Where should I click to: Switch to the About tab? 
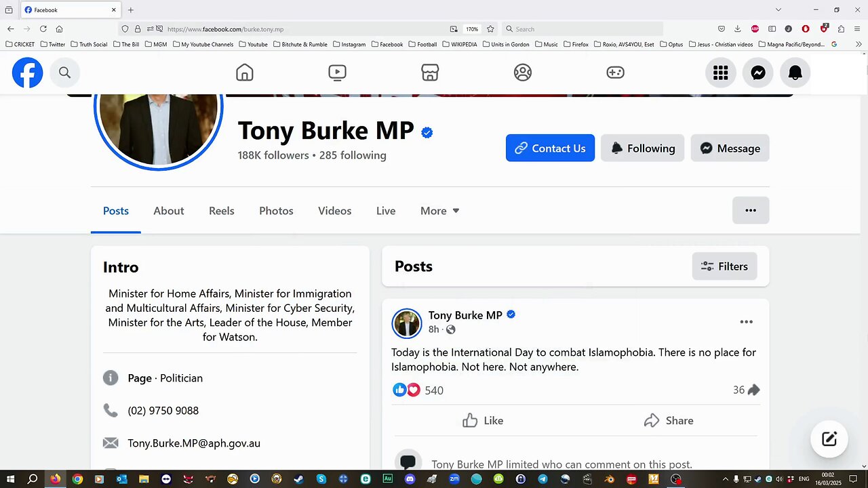click(x=168, y=211)
